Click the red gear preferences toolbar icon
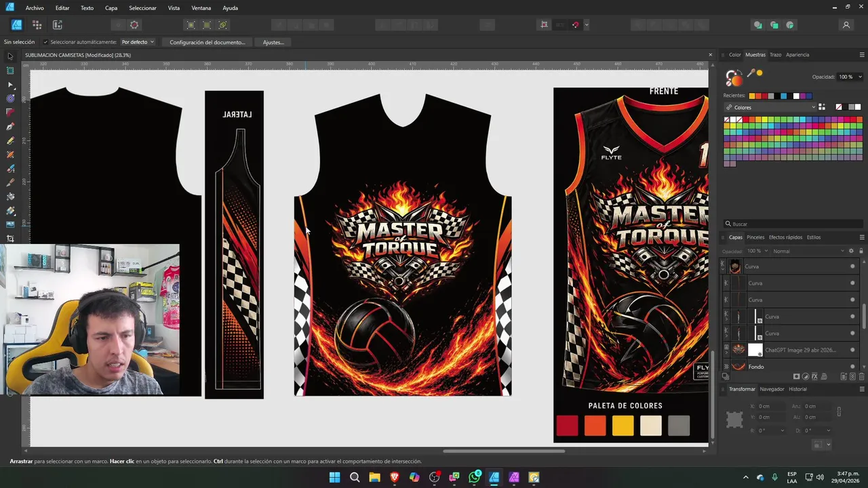This screenshot has height=488, width=868. 134,25
